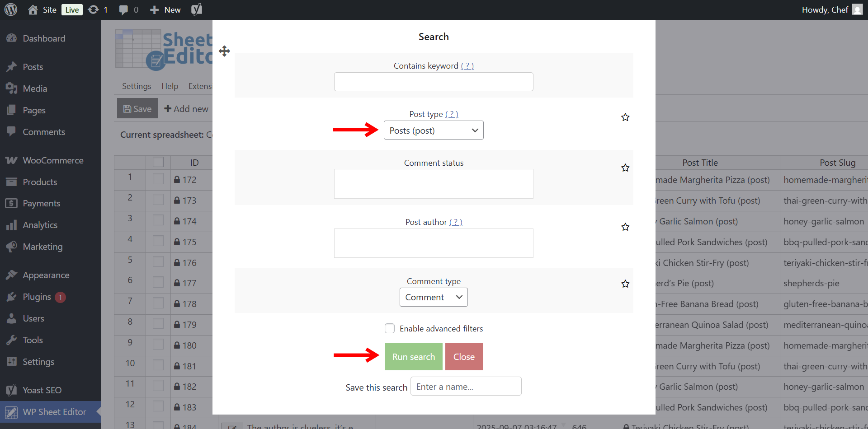Click the Live status badge
The image size is (868, 429).
point(72,10)
